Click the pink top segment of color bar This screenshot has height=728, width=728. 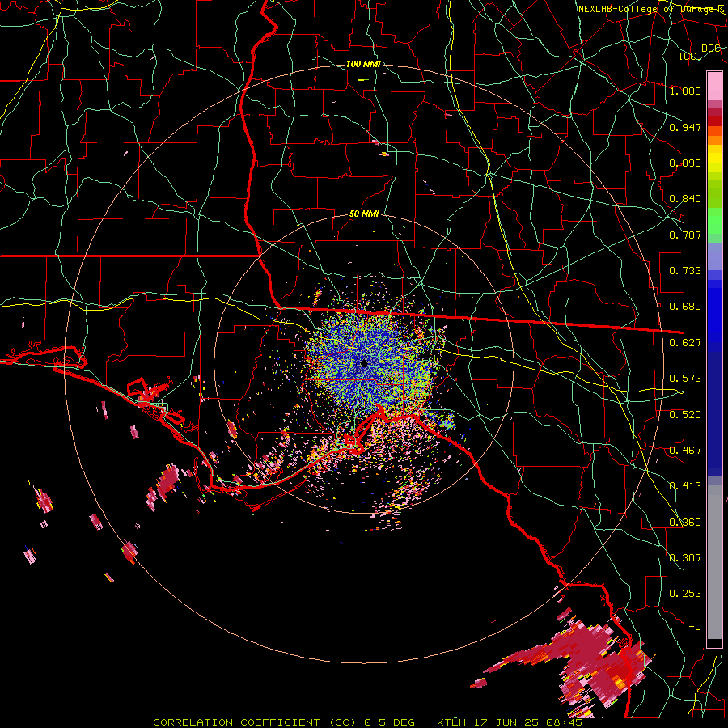(714, 87)
